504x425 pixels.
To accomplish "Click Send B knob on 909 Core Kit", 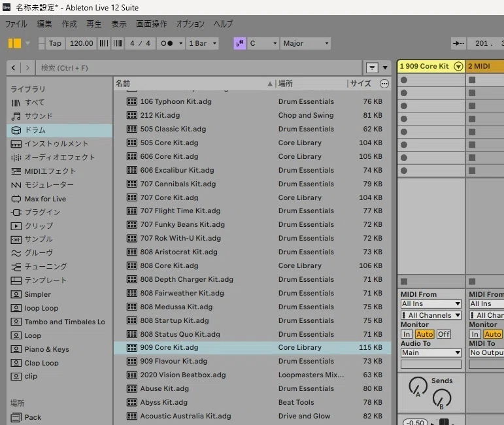I will point(442,399).
